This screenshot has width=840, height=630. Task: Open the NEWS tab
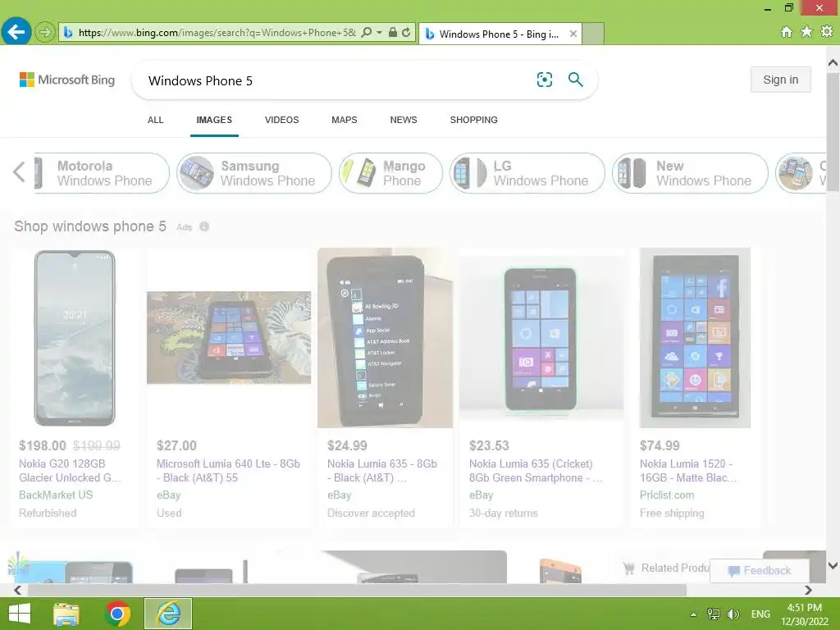pos(404,120)
